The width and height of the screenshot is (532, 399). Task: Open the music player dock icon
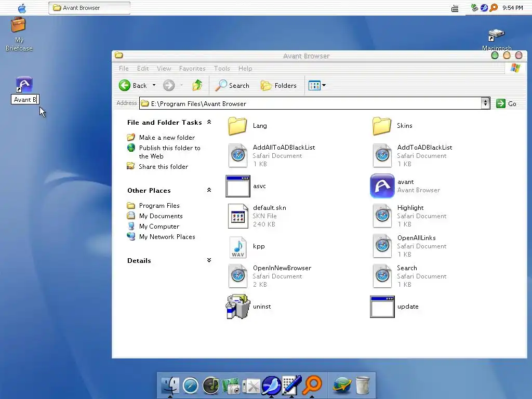tap(211, 386)
